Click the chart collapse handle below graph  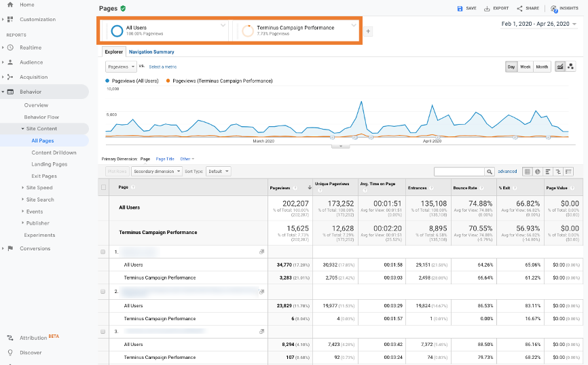click(x=340, y=147)
